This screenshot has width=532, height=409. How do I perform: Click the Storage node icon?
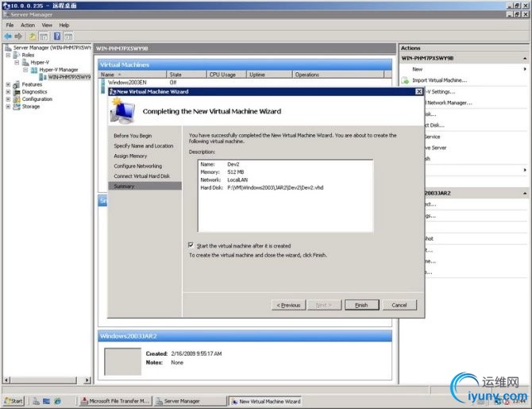[17, 106]
